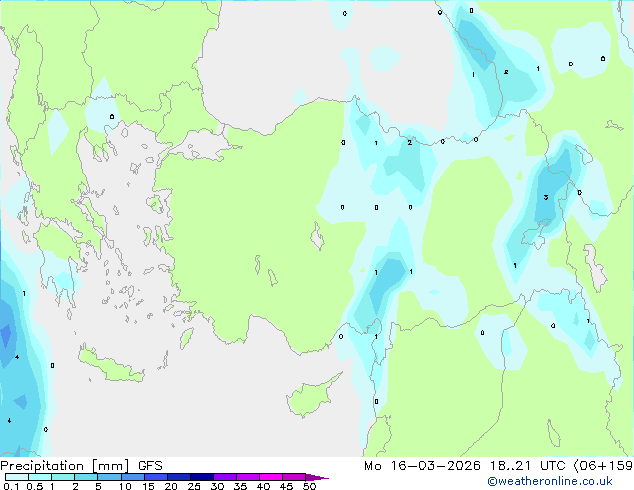The width and height of the screenshot is (634, 490).
Task: Click the '10' legend scale label
Action: [x=125, y=486]
